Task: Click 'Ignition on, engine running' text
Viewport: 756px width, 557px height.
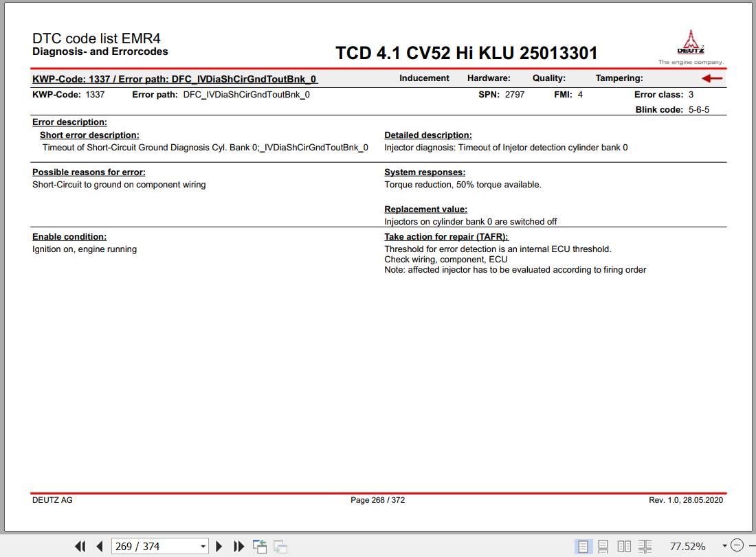Action: coord(85,249)
